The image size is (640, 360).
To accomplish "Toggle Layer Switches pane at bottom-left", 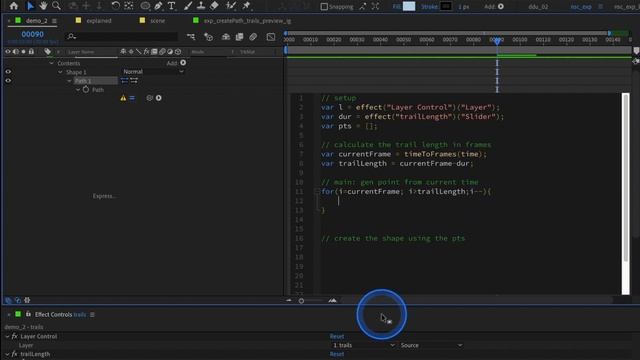I will 8,300.
